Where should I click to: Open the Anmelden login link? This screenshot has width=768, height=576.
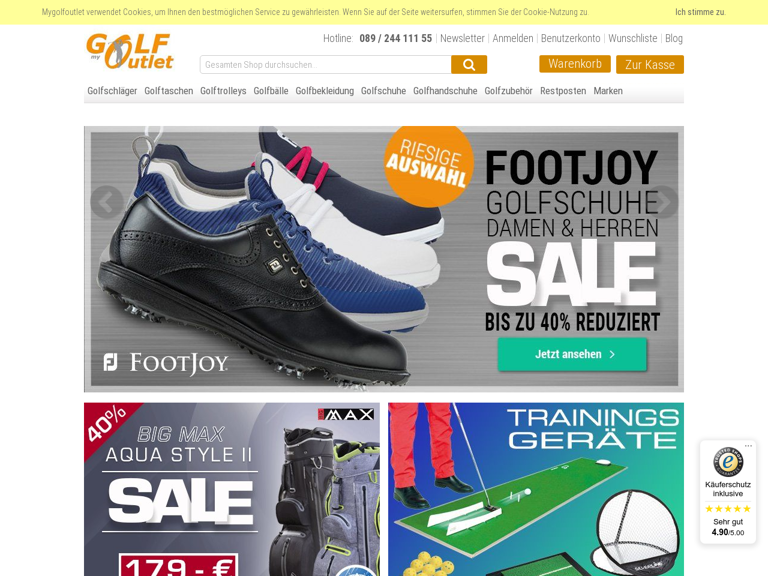pos(512,38)
